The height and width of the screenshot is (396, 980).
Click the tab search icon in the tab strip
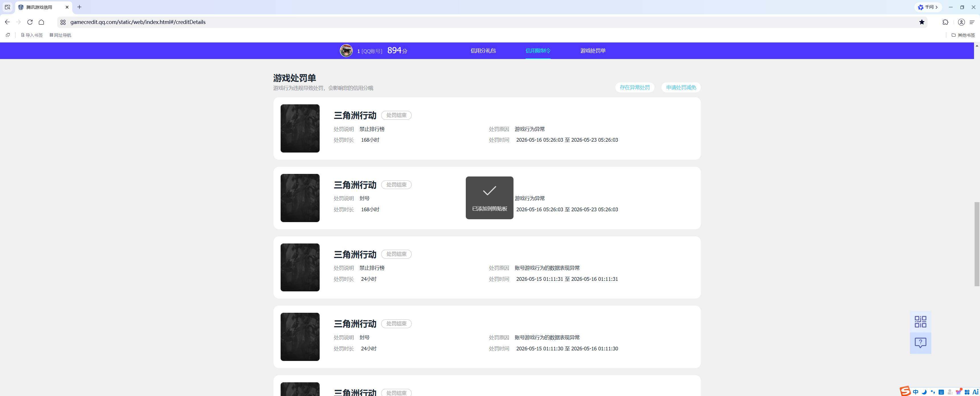pyautogui.click(x=7, y=7)
